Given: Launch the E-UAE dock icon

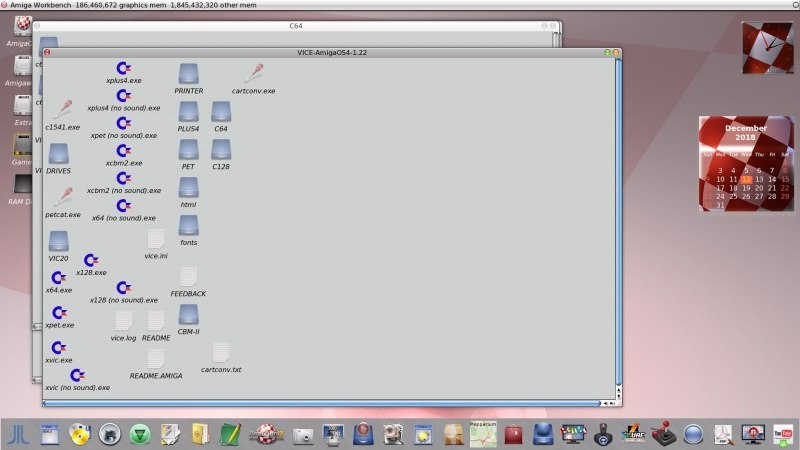Looking at the screenshot, I should (x=633, y=435).
